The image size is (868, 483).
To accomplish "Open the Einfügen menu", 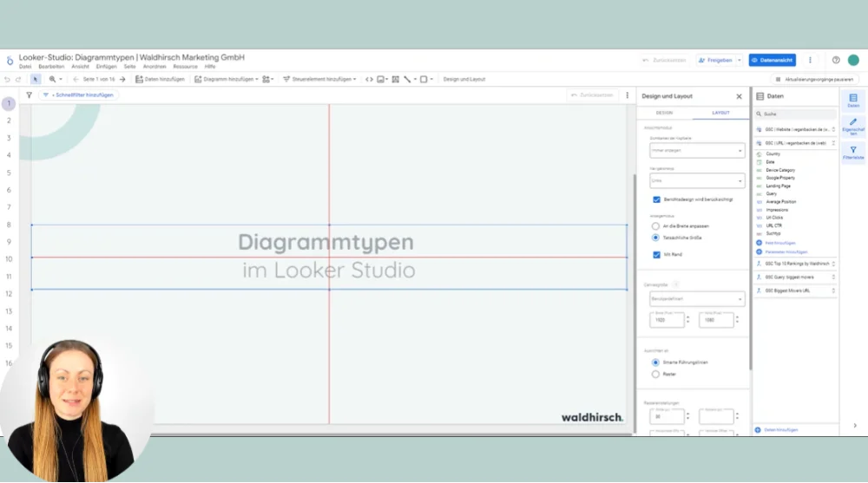I will coord(106,67).
